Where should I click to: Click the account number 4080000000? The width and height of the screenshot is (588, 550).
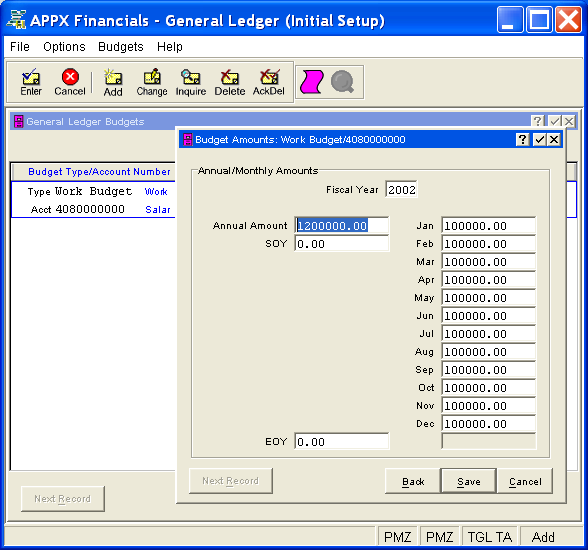90,209
